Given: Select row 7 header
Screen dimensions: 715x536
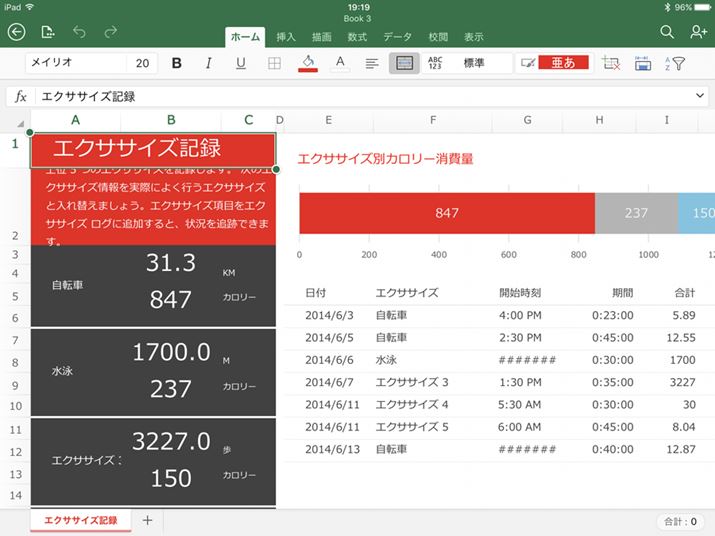Looking at the screenshot, I should (15, 340).
